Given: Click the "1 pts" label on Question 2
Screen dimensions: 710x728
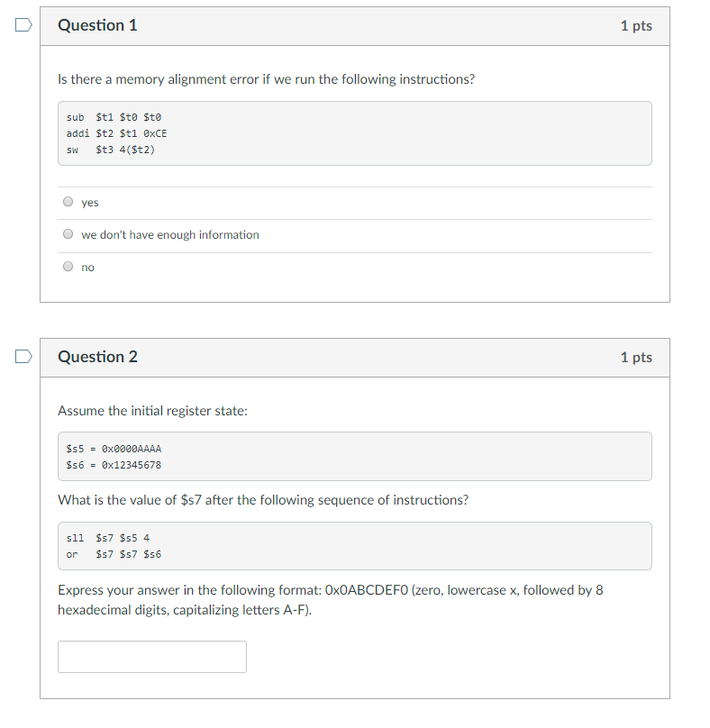Looking at the screenshot, I should click(x=638, y=358).
